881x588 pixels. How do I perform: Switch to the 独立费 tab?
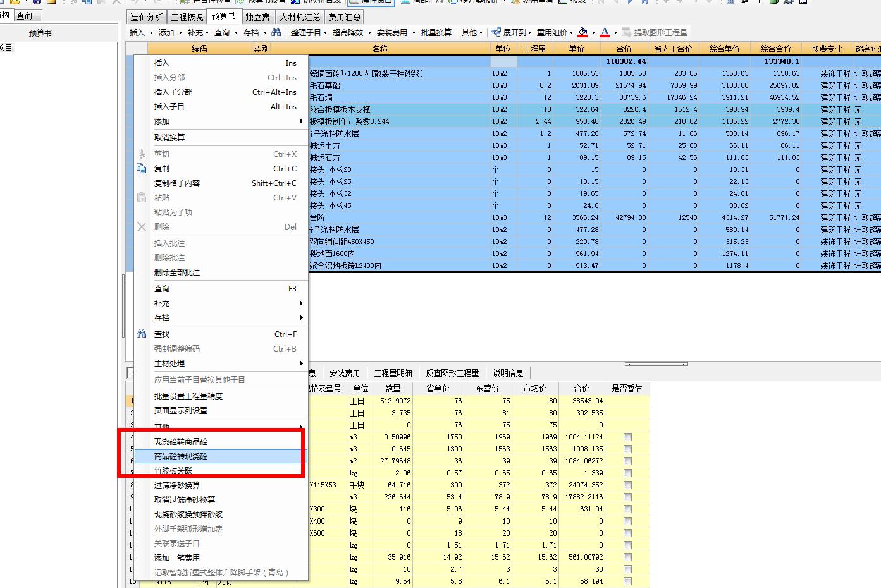coord(258,17)
